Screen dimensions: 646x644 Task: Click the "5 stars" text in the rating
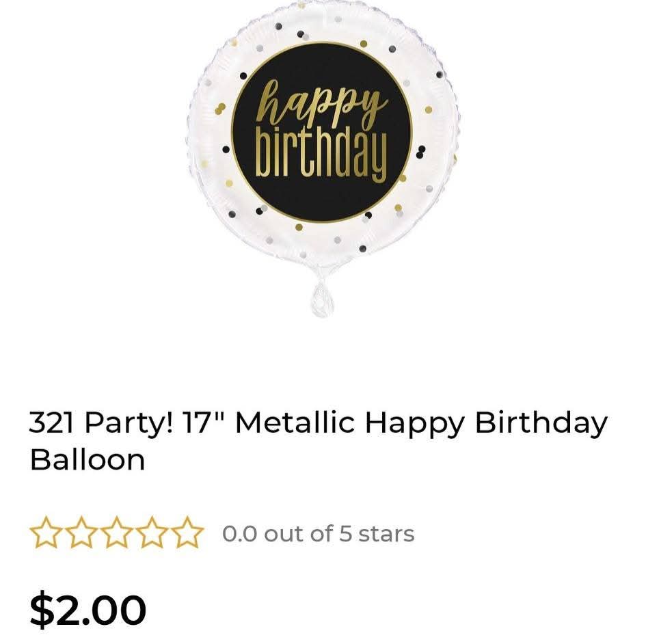coord(377,533)
